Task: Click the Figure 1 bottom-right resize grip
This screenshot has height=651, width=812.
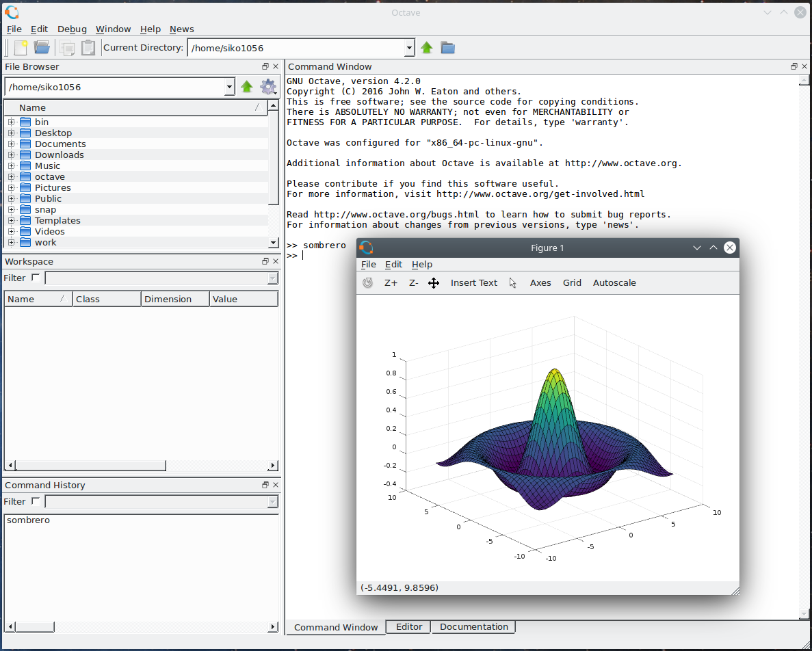Action: point(735,590)
